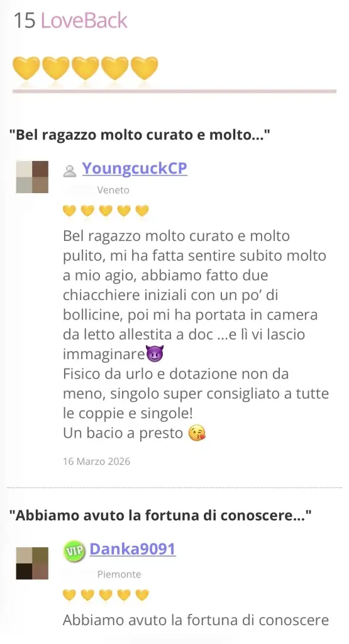The width and height of the screenshot is (349, 644).
Task: Click the purple devil emoji in review
Action: coord(155,353)
